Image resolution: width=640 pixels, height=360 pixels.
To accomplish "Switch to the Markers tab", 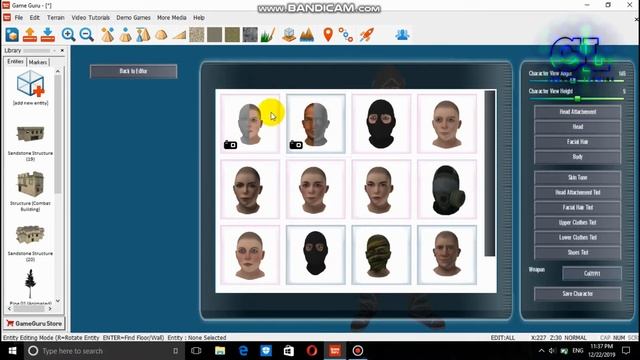I will (38, 62).
